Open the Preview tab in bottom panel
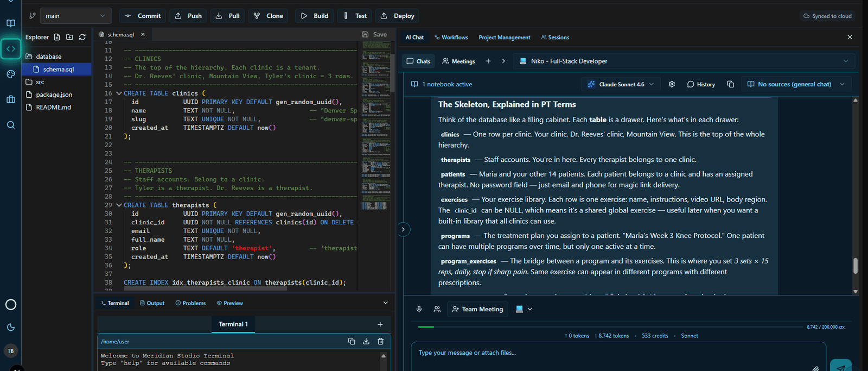 click(x=229, y=303)
